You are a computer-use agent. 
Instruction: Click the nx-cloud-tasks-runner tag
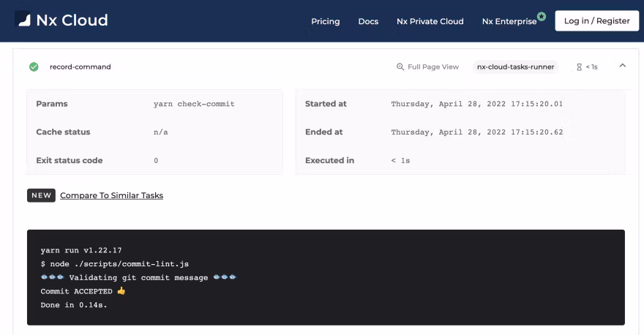(x=515, y=67)
